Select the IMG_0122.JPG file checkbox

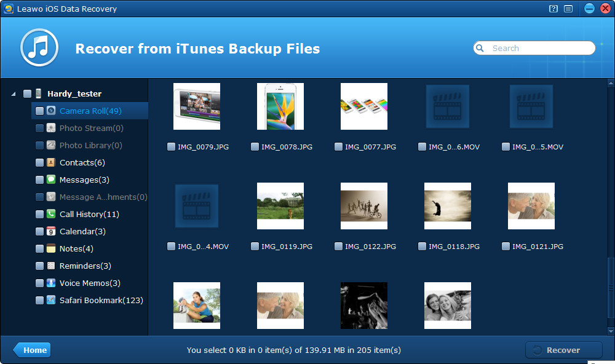tap(338, 247)
